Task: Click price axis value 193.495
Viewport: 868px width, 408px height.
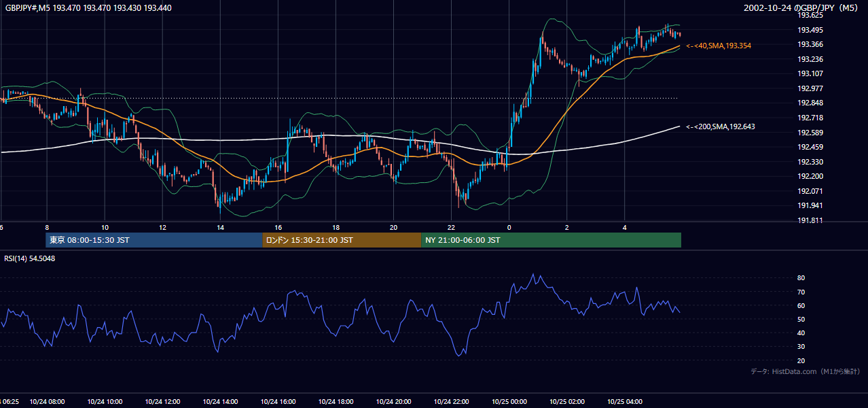Action: coord(810,30)
